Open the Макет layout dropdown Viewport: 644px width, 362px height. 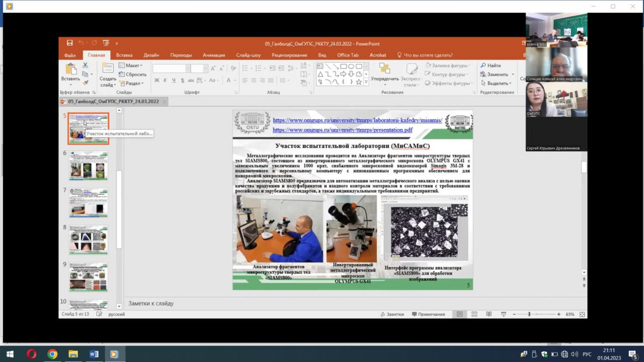point(133,66)
